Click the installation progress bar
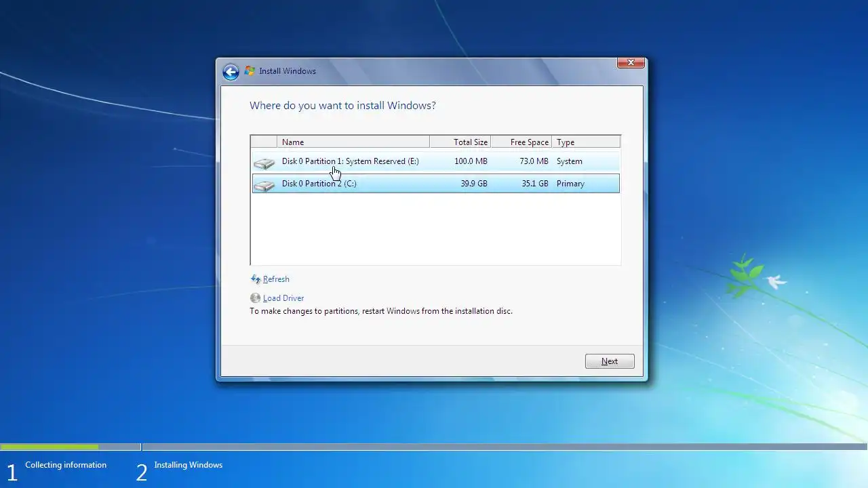This screenshot has height=488, width=868. [434, 447]
